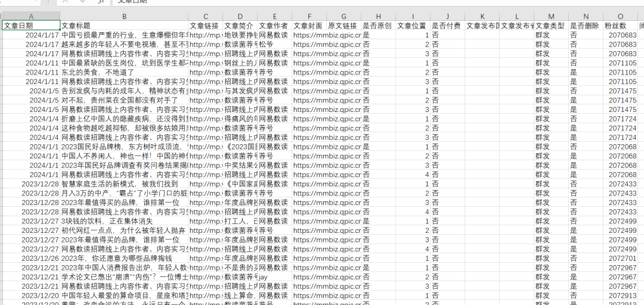Click summary cell starting 与其发疯
The width and height of the screenshot is (644, 305).
click(240, 91)
